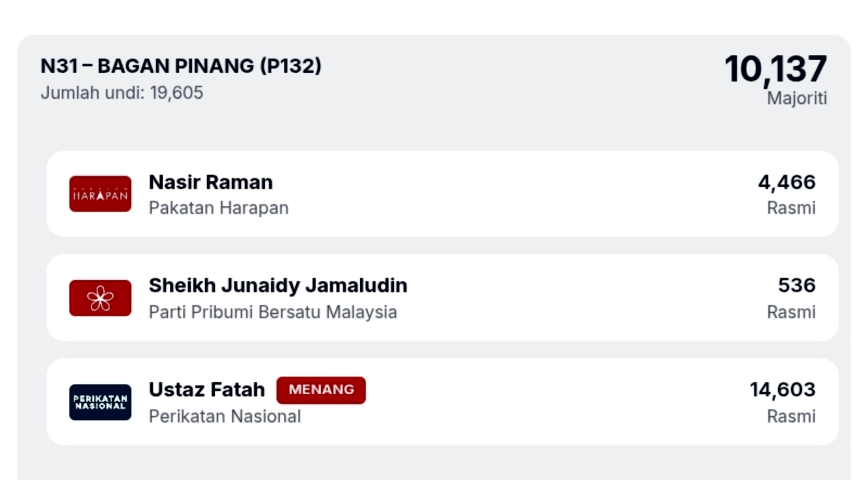Select the Perikatan Nasional party name text

(x=225, y=416)
